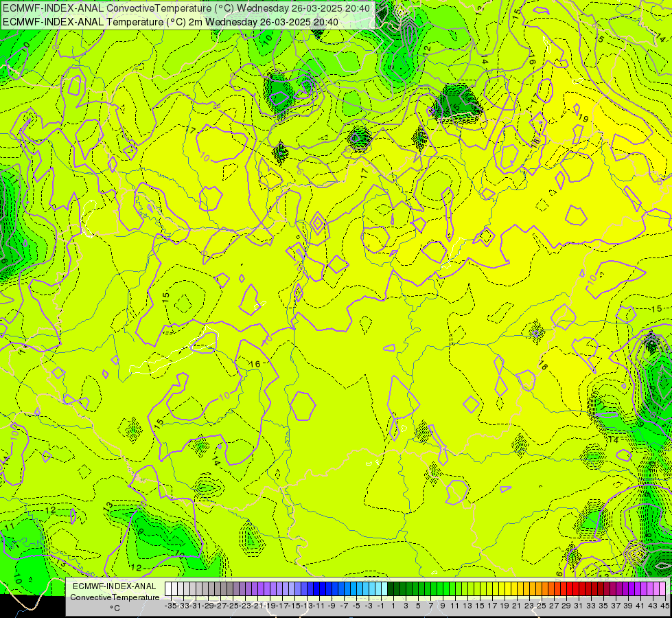
Task: Select the ConvectiveTemperature title line at top
Action: 187,8
